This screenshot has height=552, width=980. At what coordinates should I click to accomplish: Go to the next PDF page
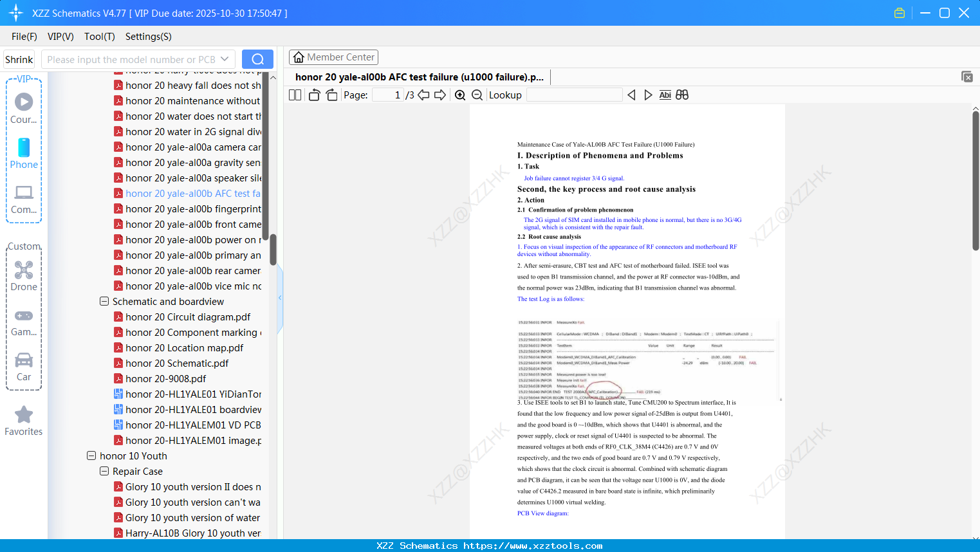click(440, 95)
